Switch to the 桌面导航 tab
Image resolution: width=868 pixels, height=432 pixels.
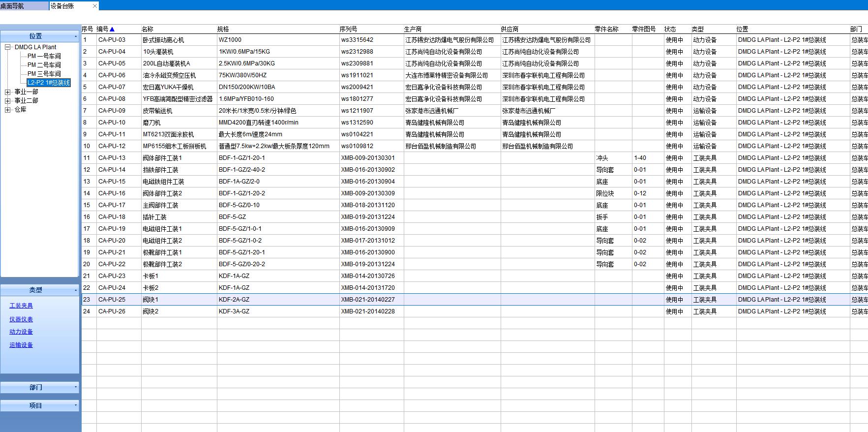click(12, 6)
